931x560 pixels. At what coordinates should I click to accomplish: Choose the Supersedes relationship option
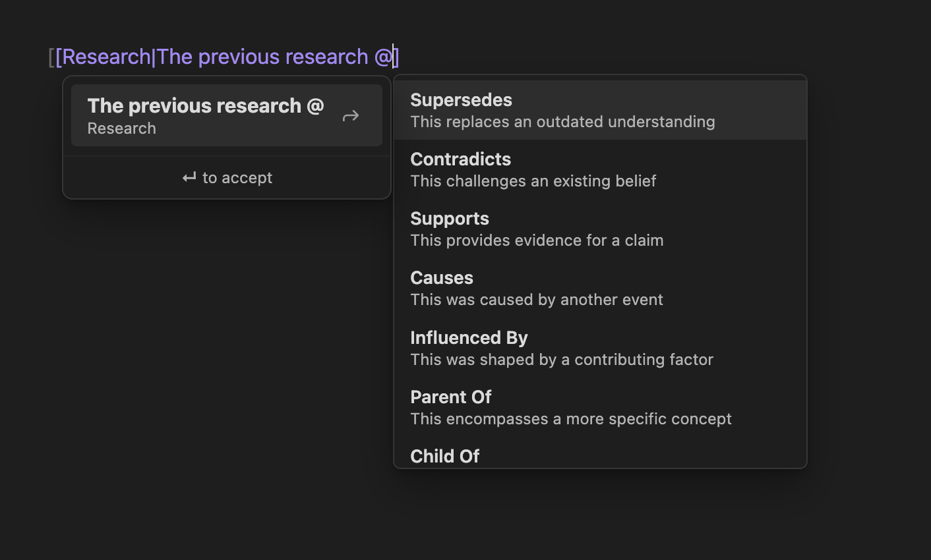(461, 100)
